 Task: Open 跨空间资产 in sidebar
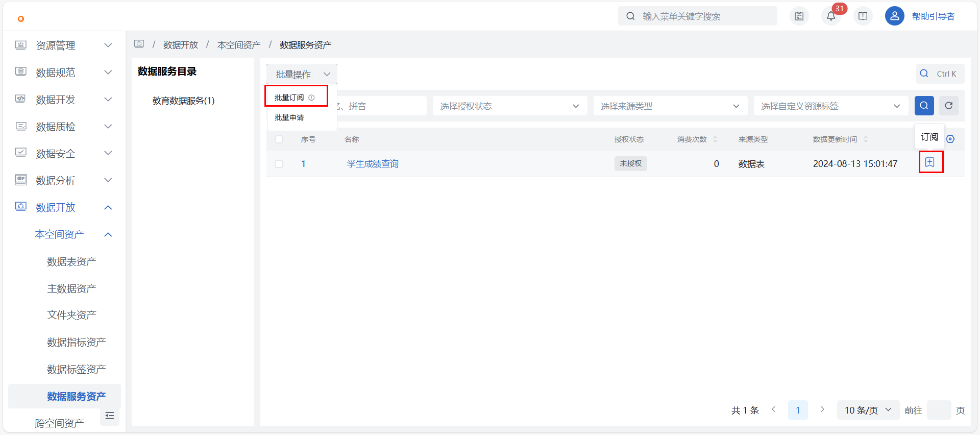59,423
